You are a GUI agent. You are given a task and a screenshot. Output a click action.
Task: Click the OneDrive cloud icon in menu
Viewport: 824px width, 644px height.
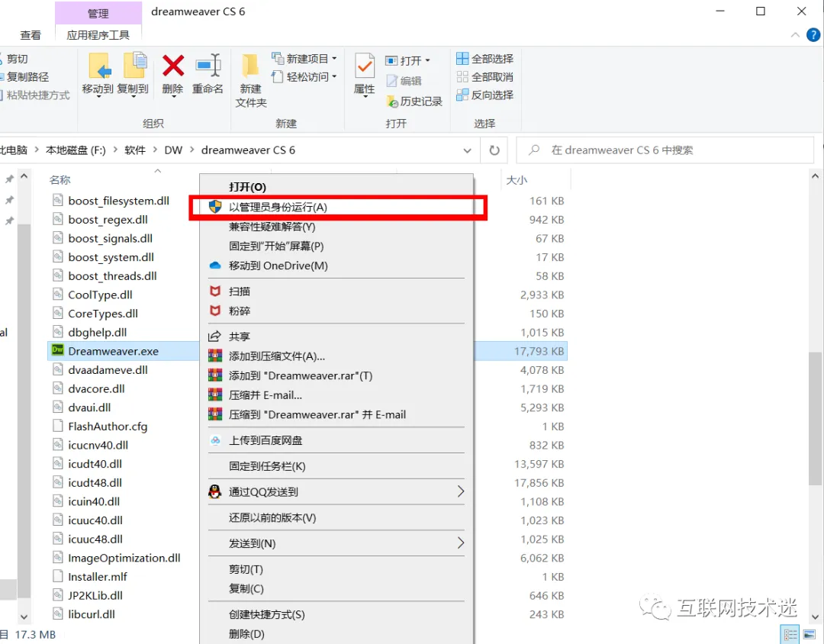(x=215, y=266)
